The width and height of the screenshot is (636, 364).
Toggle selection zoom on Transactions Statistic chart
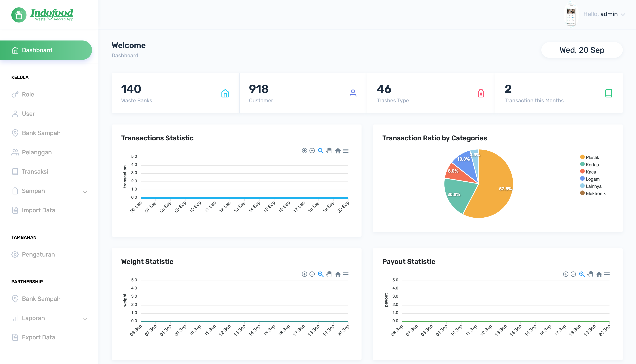click(321, 151)
